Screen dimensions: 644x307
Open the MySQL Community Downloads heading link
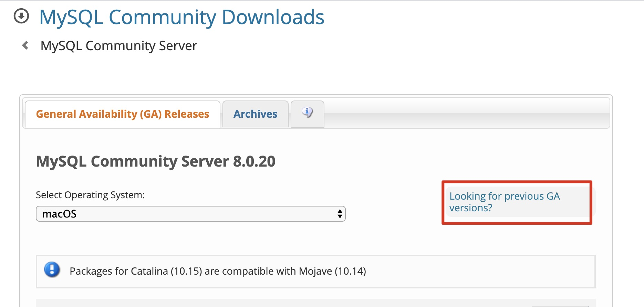[182, 17]
